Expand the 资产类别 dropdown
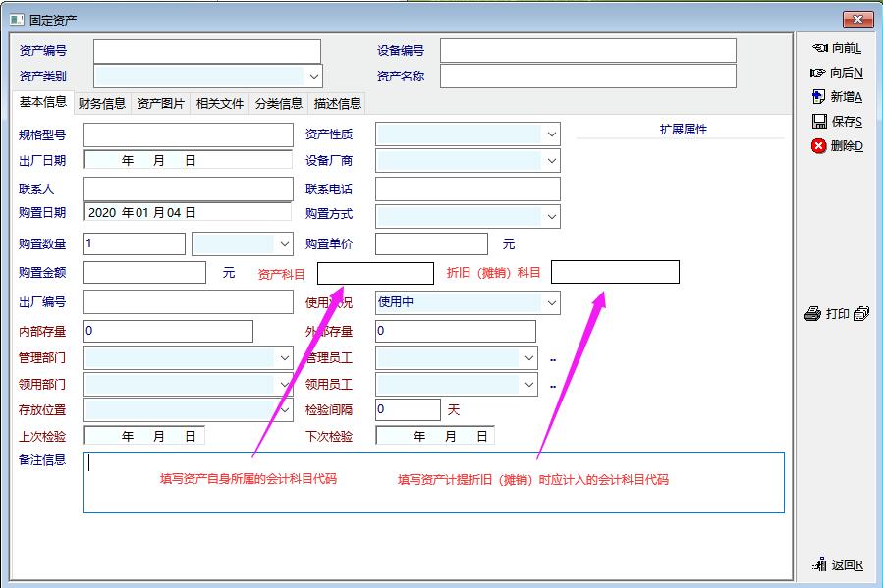The image size is (883, 588). pyautogui.click(x=314, y=76)
